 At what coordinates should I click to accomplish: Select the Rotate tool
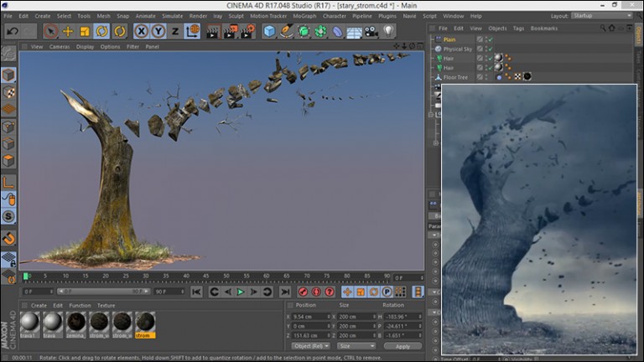(x=101, y=31)
